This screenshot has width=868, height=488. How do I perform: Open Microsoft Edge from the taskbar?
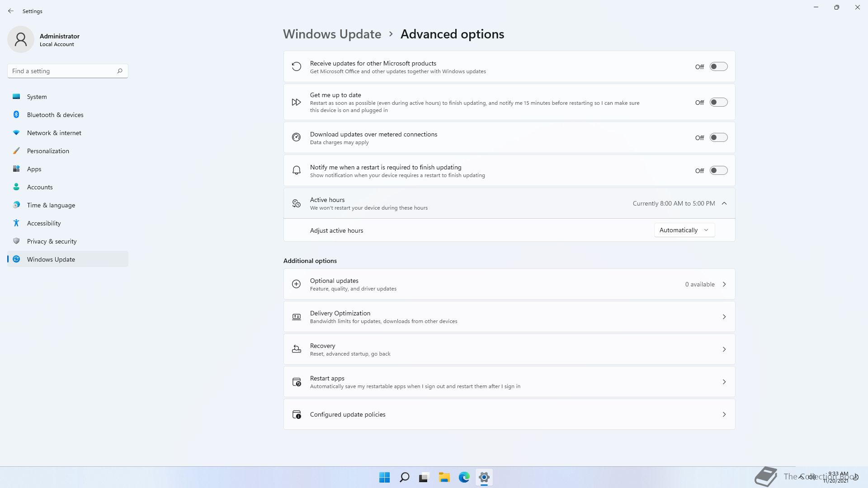point(464,477)
